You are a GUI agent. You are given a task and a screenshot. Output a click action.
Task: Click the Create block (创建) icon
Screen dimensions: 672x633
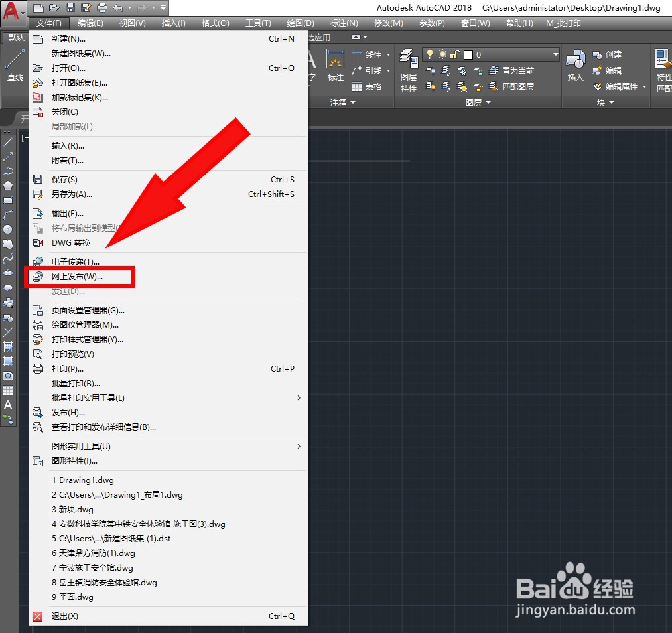[x=606, y=55]
